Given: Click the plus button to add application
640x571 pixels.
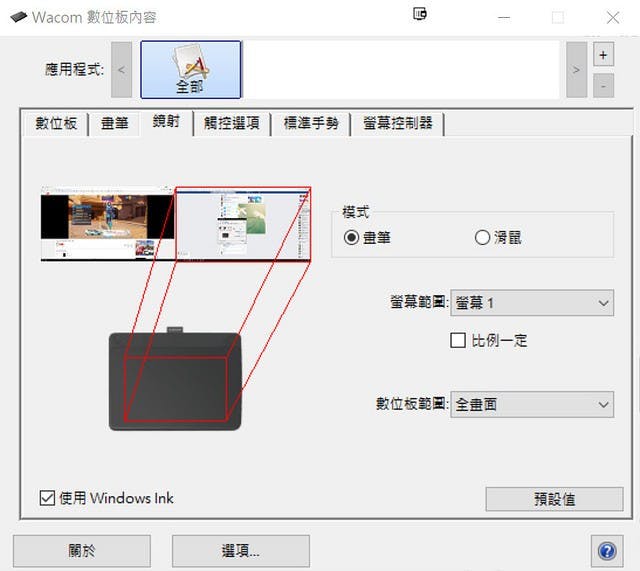Looking at the screenshot, I should [x=603, y=55].
